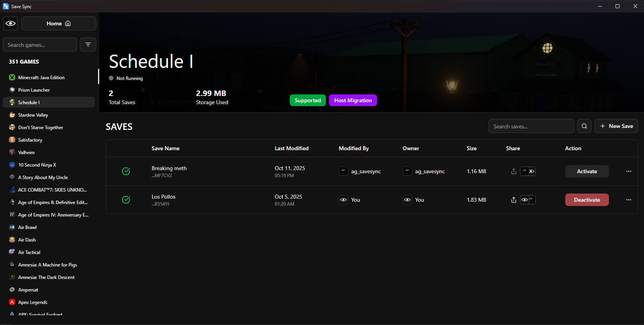Focus the Search saves field

(531, 126)
